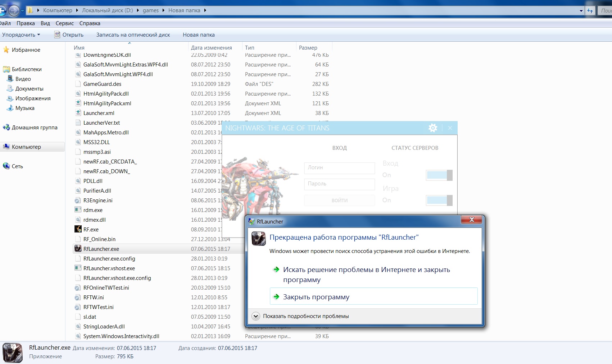Expand Показать подробности проблемы chevron

click(256, 316)
